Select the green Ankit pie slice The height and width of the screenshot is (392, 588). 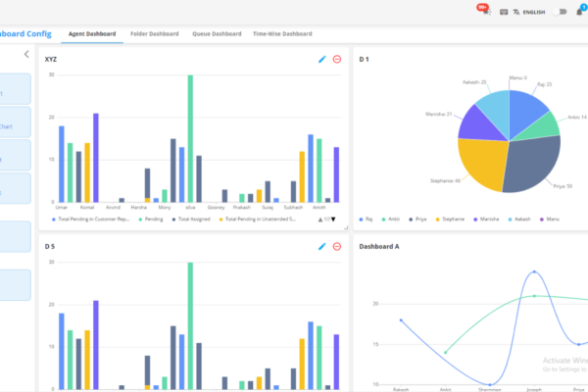(542, 127)
